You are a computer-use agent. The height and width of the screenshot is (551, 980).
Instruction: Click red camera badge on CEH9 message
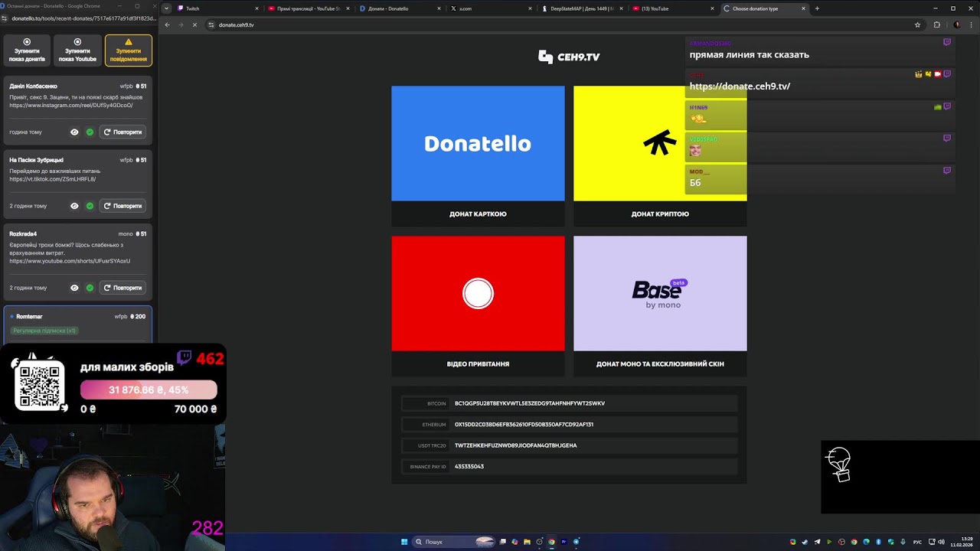click(938, 74)
